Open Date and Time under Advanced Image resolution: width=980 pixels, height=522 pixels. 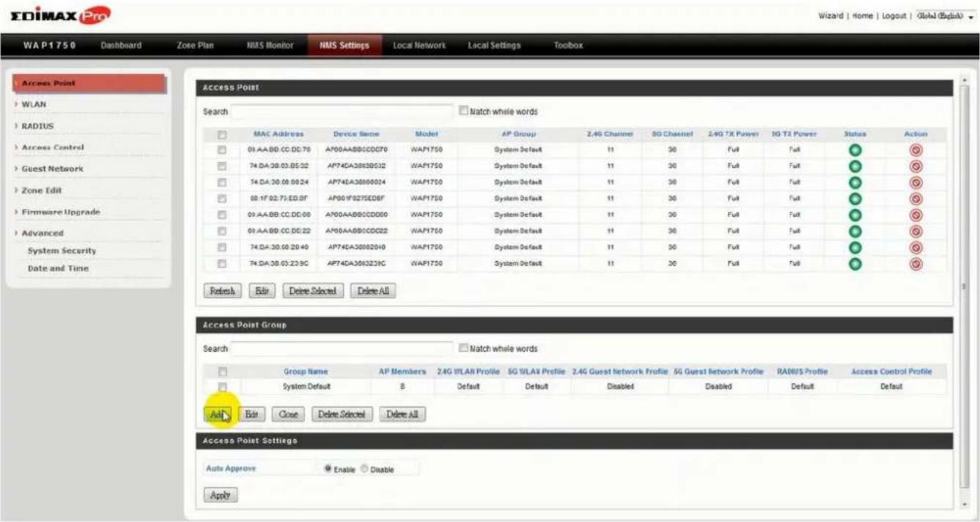[58, 268]
